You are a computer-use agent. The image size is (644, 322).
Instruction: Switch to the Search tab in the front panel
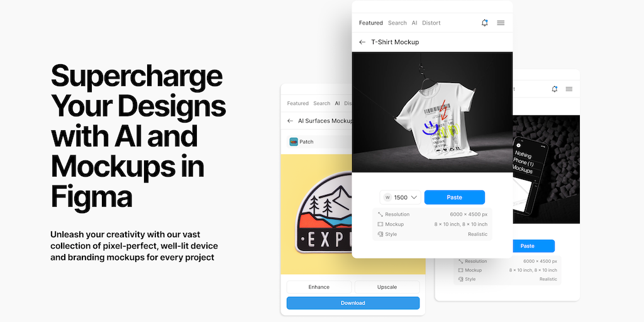pos(397,23)
